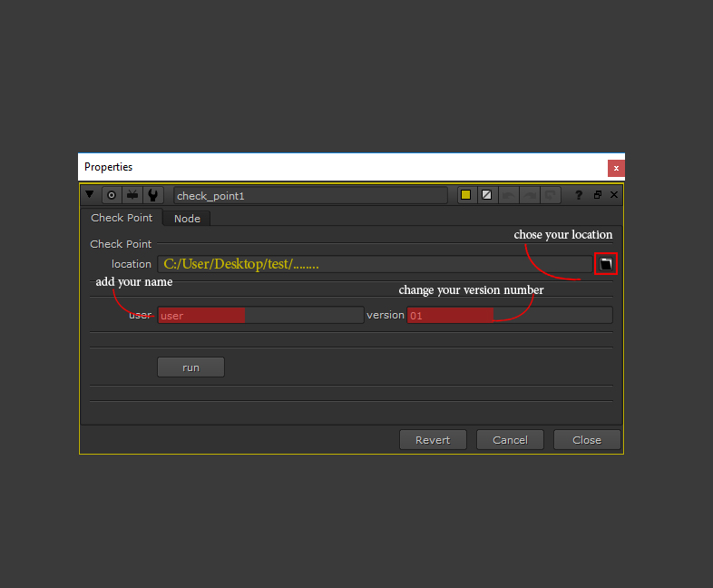Float the check_point1 panel
This screenshot has width=713, height=588.
pyautogui.click(x=598, y=195)
